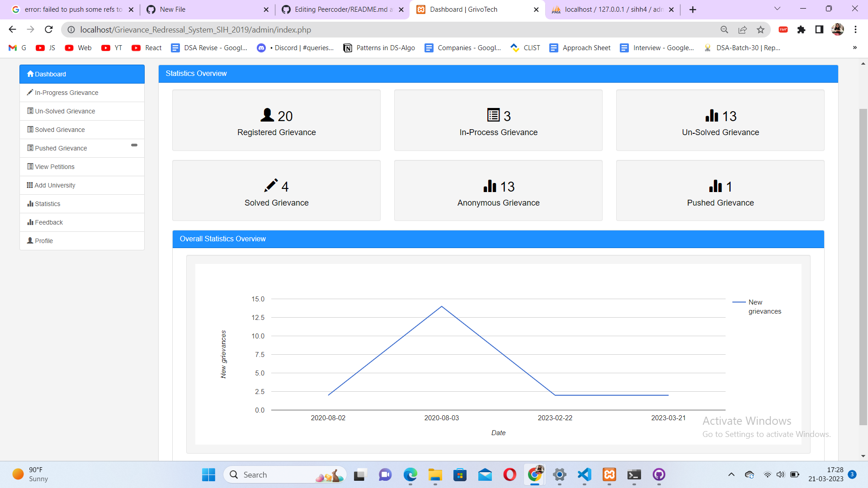This screenshot has height=488, width=868.
Task: Click the Add University grid icon
Action: coord(30,185)
